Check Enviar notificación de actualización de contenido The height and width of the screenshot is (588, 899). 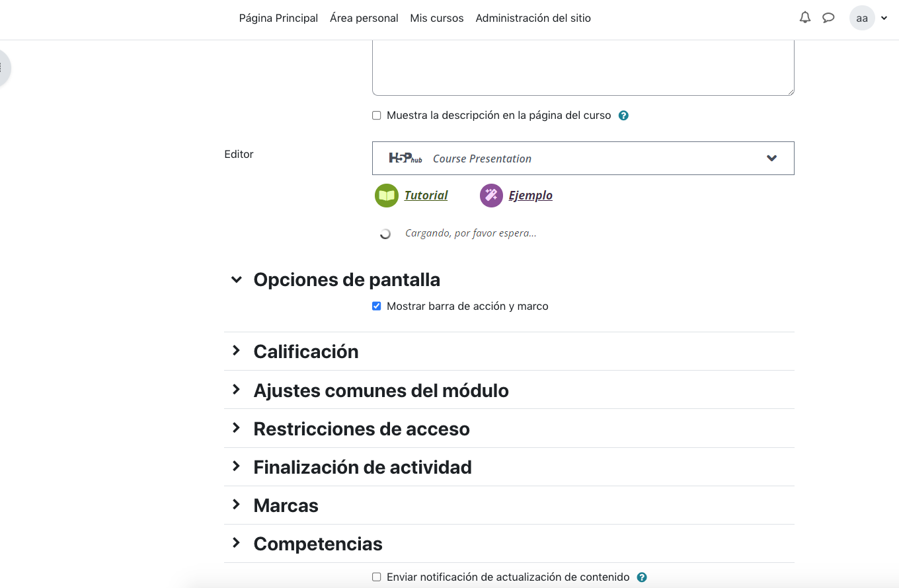(377, 577)
